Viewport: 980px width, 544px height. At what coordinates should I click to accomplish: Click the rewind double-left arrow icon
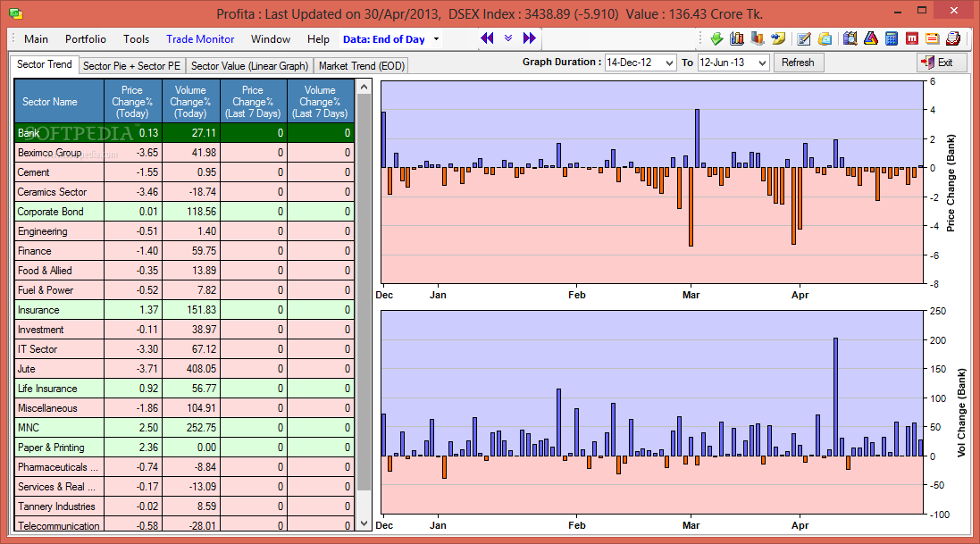click(x=487, y=38)
